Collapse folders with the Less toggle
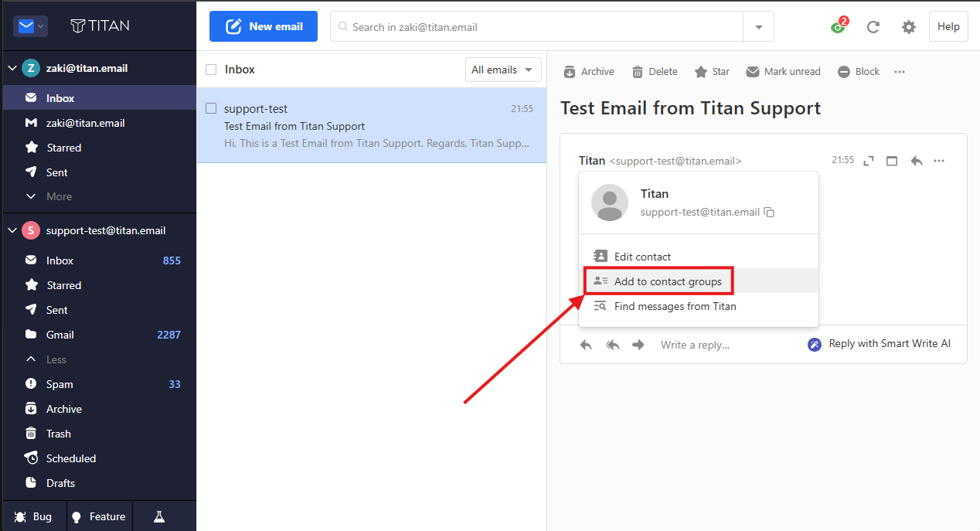 [98, 359]
